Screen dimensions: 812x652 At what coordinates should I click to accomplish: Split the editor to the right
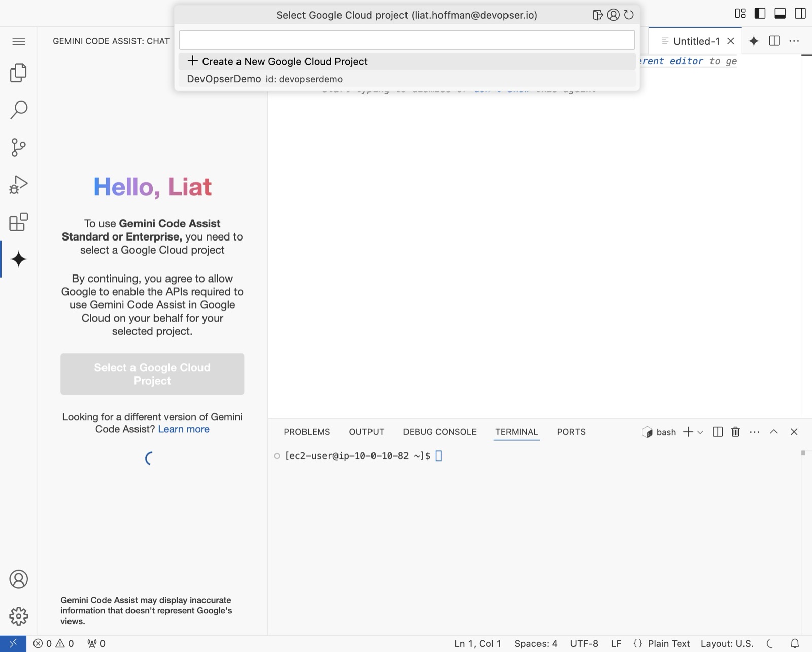(774, 41)
